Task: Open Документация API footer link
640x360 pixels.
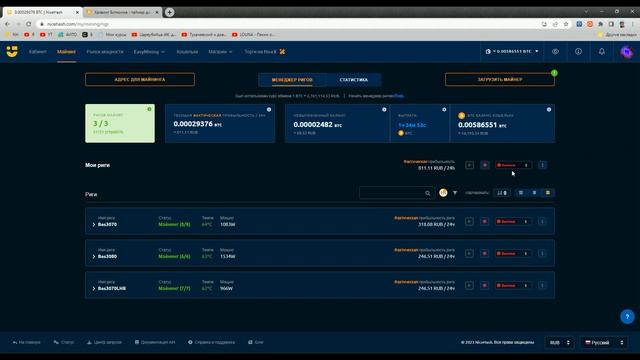Action: [155, 342]
